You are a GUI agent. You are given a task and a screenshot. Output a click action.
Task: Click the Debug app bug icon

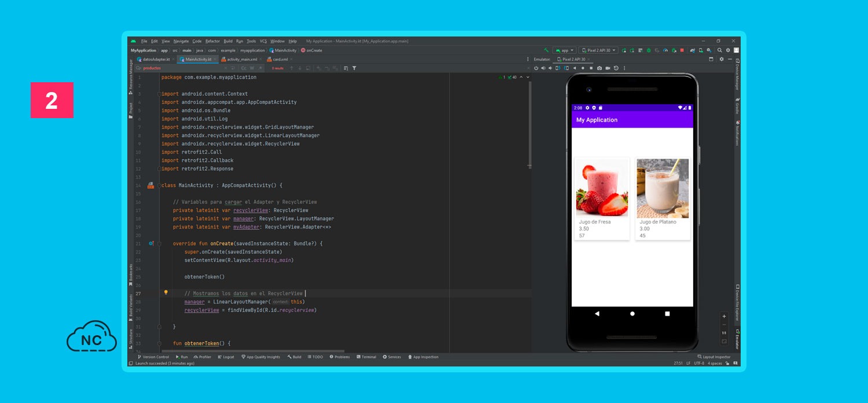click(x=649, y=50)
